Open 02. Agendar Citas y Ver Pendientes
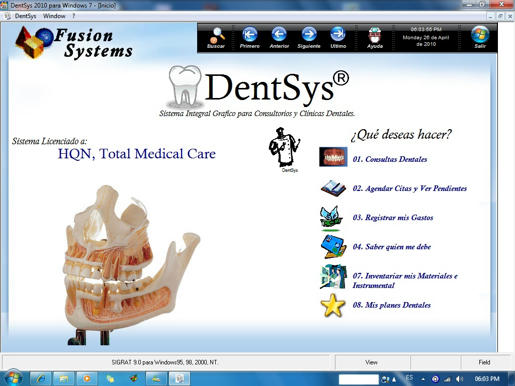Viewport: 515px width, 386px height. click(x=410, y=189)
